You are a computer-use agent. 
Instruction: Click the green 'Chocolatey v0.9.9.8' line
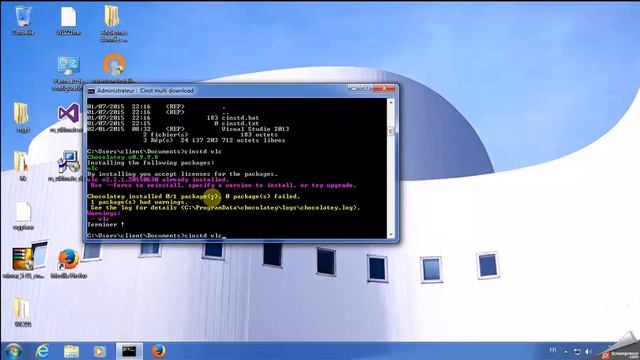pos(122,157)
